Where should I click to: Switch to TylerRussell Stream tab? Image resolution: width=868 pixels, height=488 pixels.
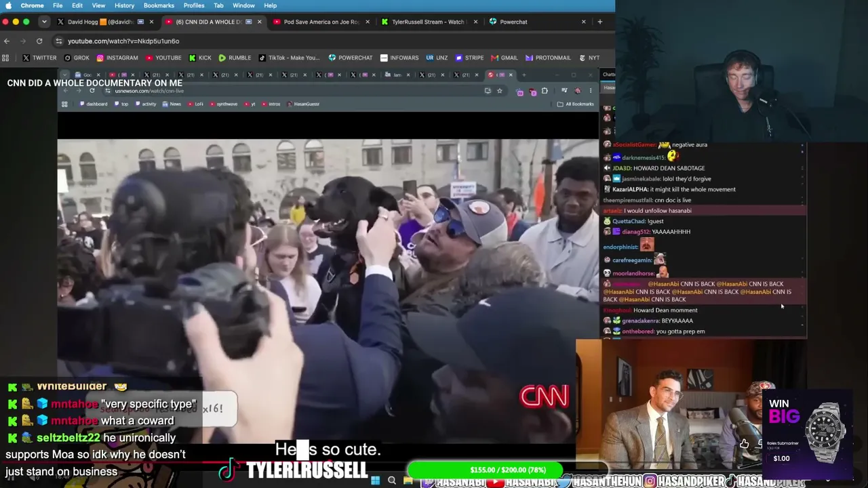tap(429, 22)
